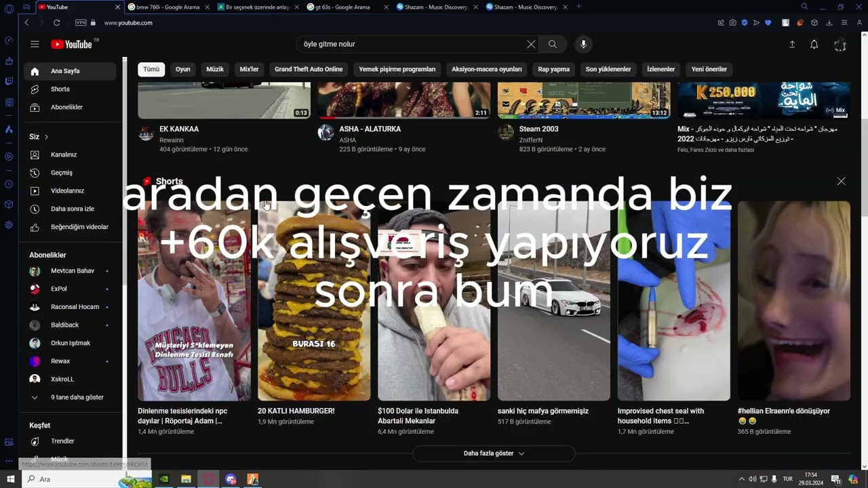Click the address bar showing www.youtube.com
The image size is (868, 488).
[x=128, y=22]
